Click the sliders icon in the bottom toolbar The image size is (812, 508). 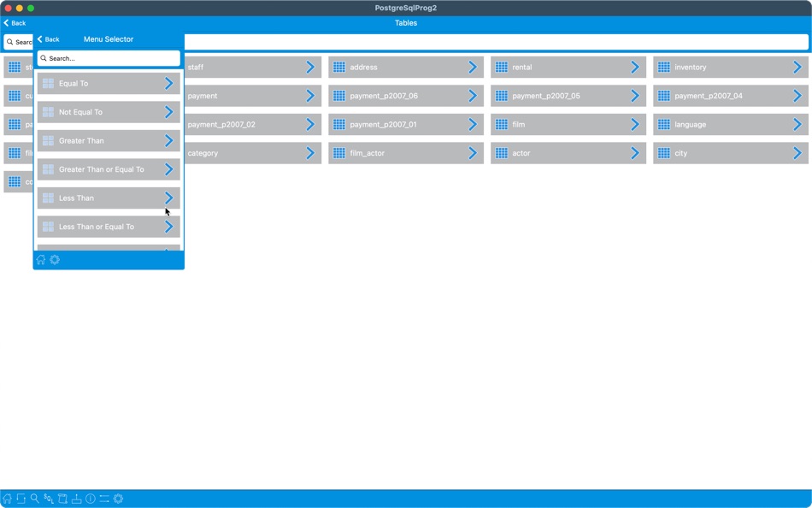(x=104, y=499)
